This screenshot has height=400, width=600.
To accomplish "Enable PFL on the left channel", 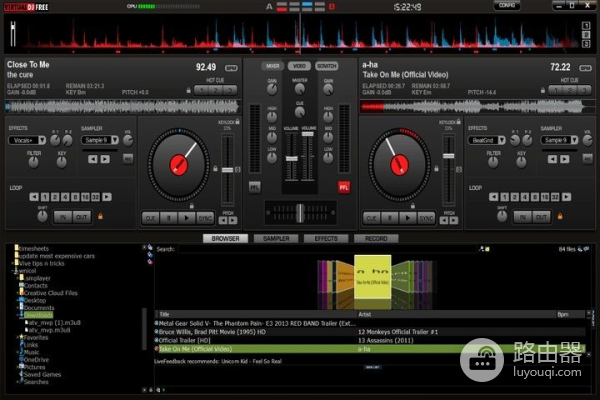I will (x=255, y=186).
